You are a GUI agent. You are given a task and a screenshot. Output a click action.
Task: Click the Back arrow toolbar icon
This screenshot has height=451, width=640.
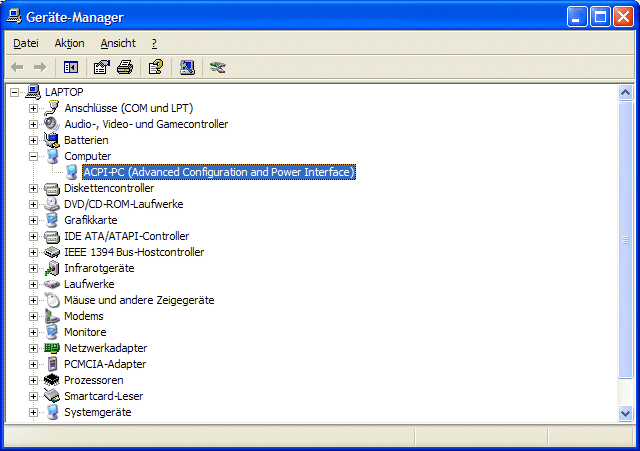coord(17,67)
